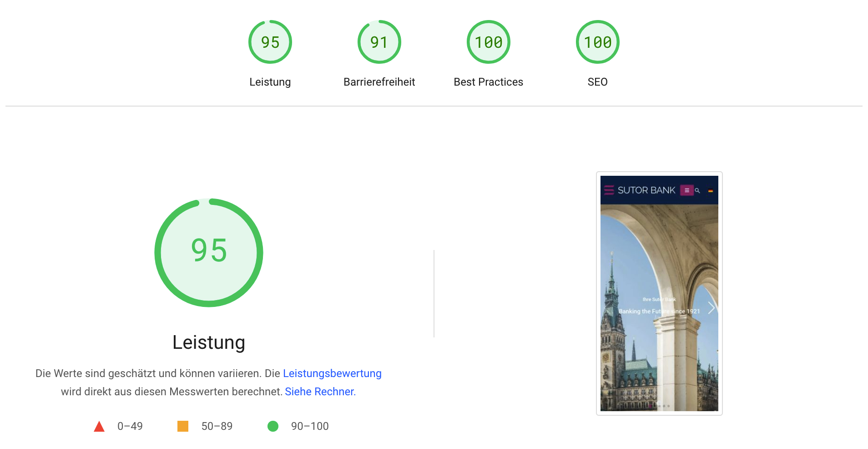Click the orange square 50–89 legend icon
The height and width of the screenshot is (449, 868).
(183, 426)
